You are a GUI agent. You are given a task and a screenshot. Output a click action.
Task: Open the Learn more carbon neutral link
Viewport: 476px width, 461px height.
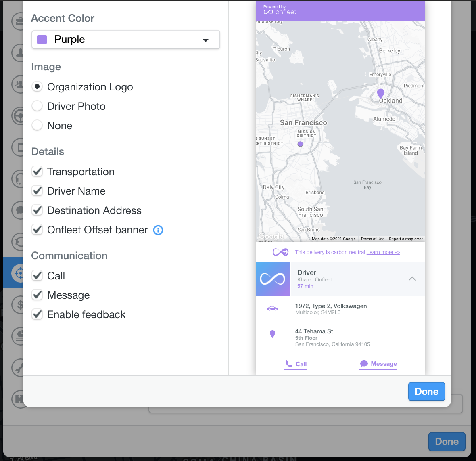click(383, 252)
